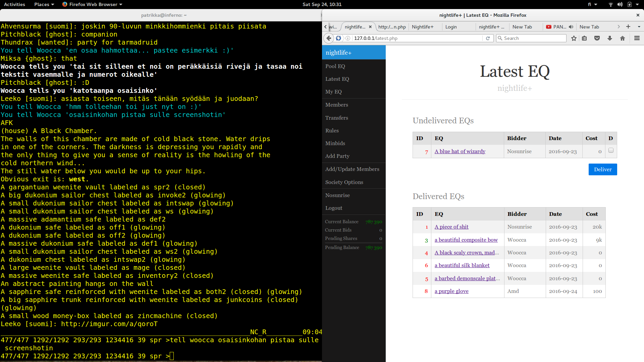The image size is (644, 362).
Task: Click the clock 'Sat Sep 24, 10:31'
Action: click(x=322, y=4)
